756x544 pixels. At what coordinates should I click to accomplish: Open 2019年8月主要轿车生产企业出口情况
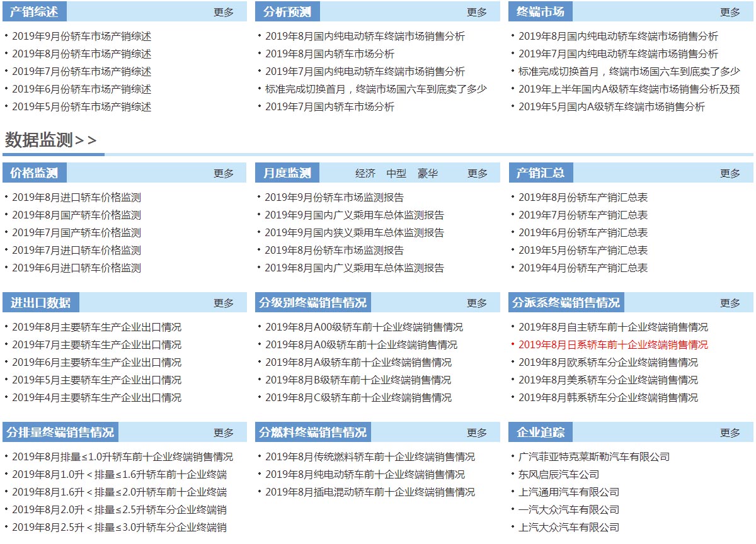(96, 327)
